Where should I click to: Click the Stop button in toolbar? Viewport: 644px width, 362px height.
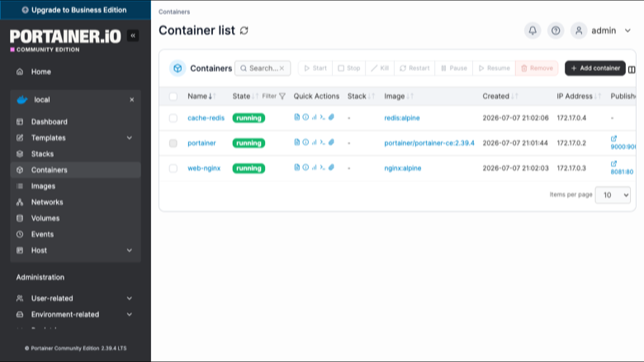(x=348, y=68)
